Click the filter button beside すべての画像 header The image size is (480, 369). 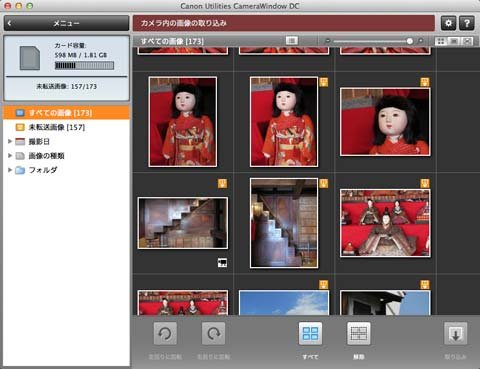(x=292, y=41)
